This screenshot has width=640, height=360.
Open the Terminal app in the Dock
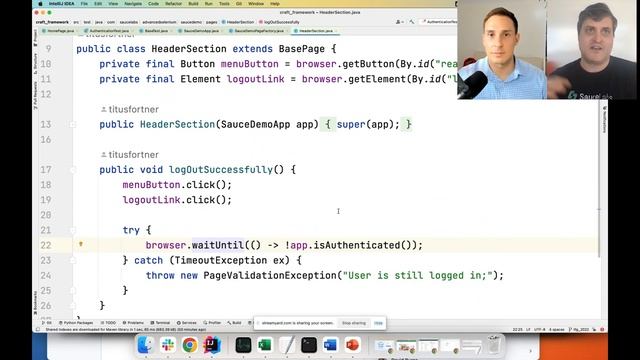(x=309, y=345)
